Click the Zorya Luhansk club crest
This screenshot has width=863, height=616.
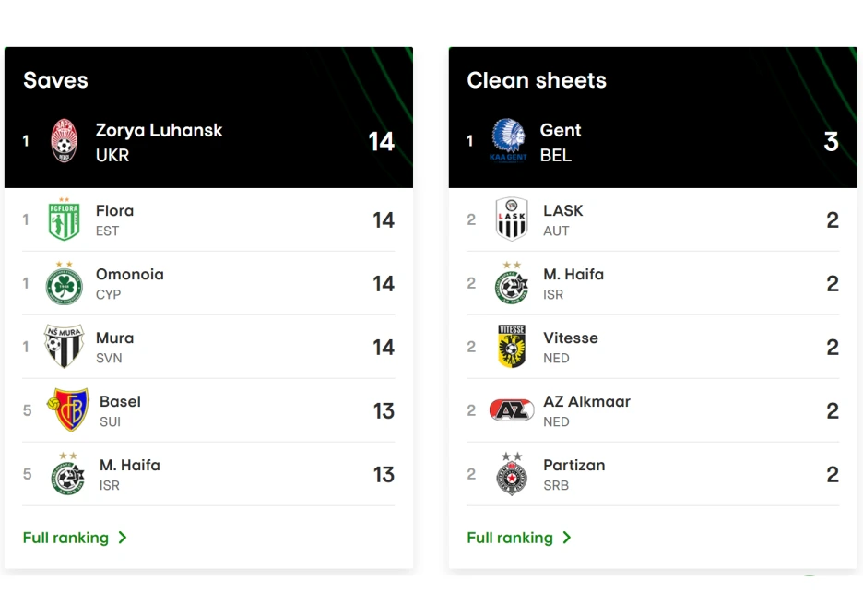click(x=64, y=141)
